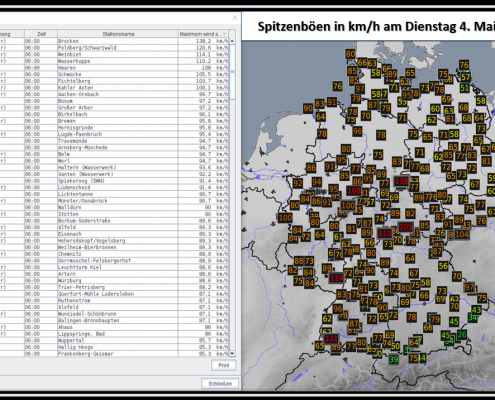Close the station table dialog with X
The width and height of the screenshot is (495, 400).
[x=235, y=17]
